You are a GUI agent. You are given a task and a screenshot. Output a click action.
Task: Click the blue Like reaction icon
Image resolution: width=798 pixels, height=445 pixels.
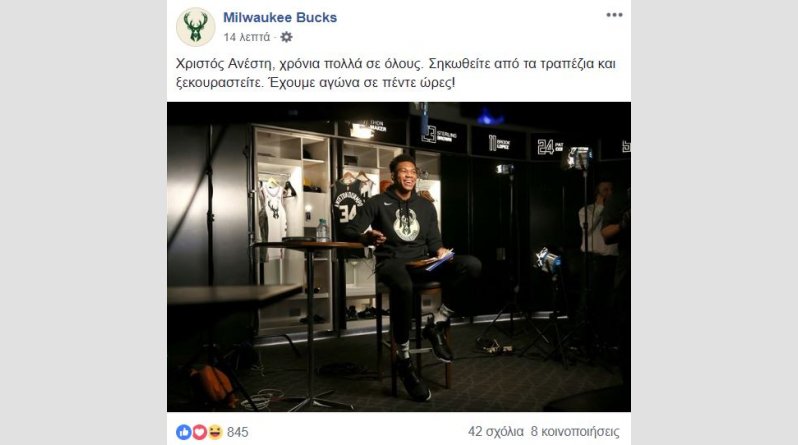[183, 432]
